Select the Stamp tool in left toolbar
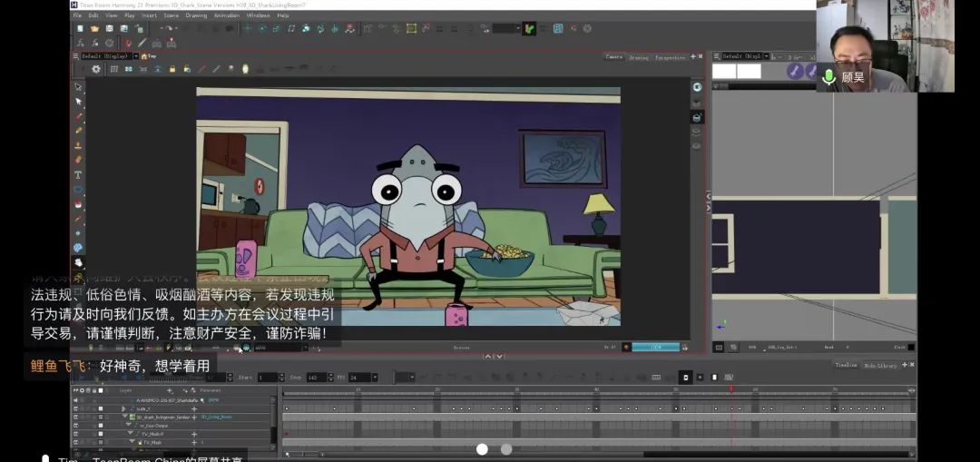The width and height of the screenshot is (980, 462). [x=79, y=145]
